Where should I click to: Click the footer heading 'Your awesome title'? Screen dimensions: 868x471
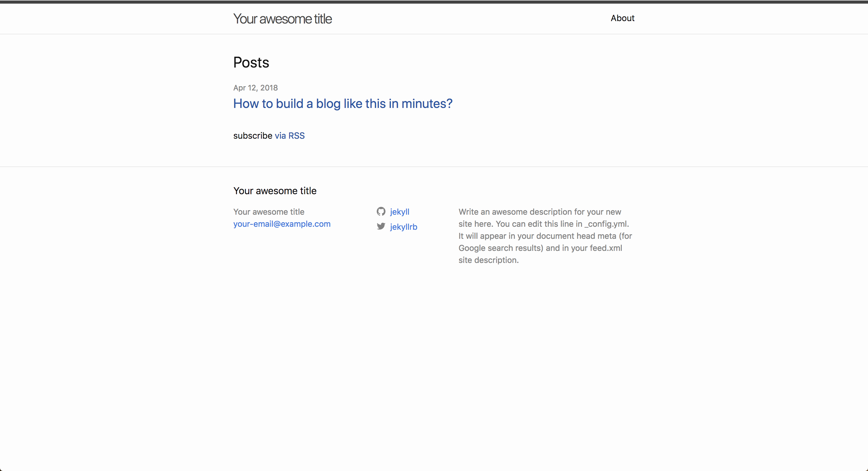click(275, 191)
